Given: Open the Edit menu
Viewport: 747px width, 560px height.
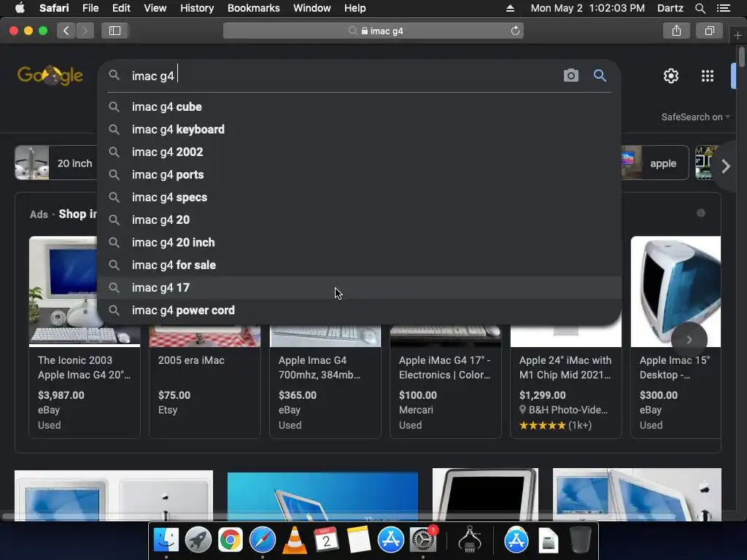Looking at the screenshot, I should pos(121,8).
